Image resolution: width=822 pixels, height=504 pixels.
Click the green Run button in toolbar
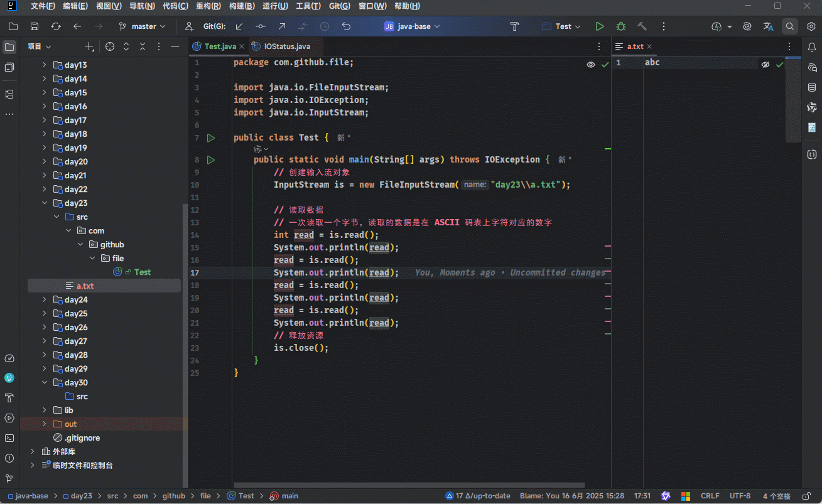point(600,26)
